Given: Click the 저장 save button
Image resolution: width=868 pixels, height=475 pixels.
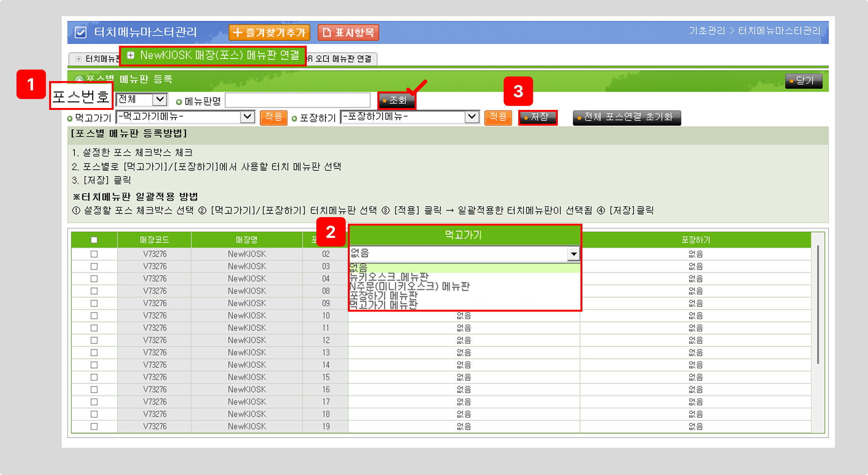Looking at the screenshot, I should pyautogui.click(x=537, y=117).
